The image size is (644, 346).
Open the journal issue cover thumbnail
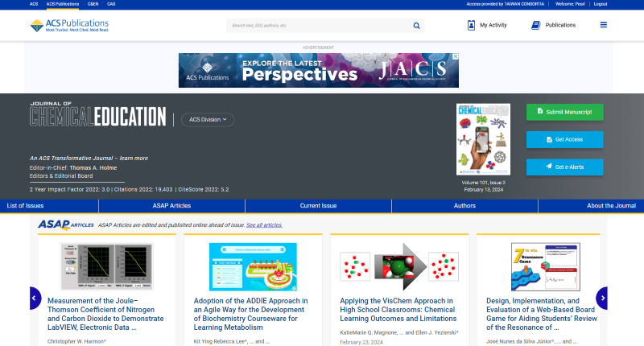483,140
